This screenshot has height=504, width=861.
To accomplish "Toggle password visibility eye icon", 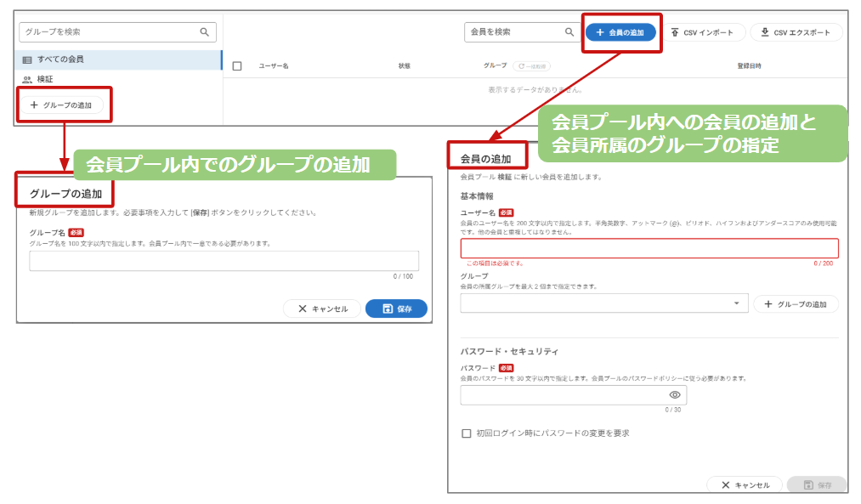I will point(675,395).
